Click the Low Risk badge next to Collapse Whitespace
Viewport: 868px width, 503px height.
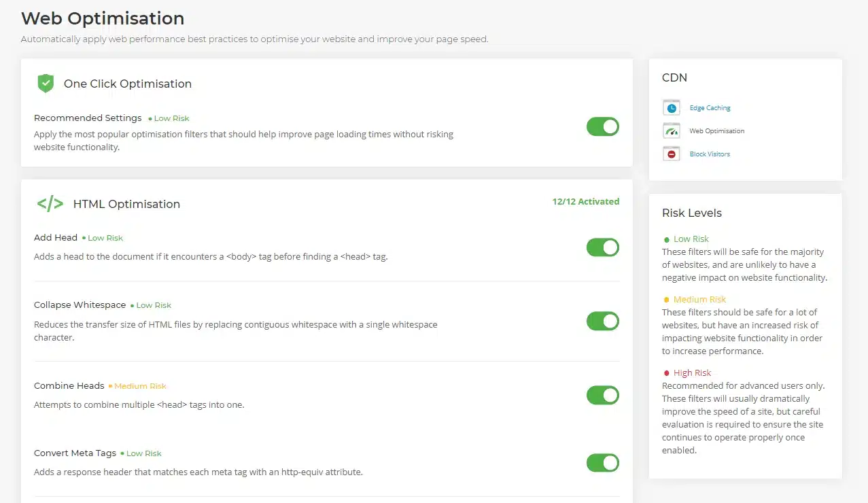tap(151, 305)
